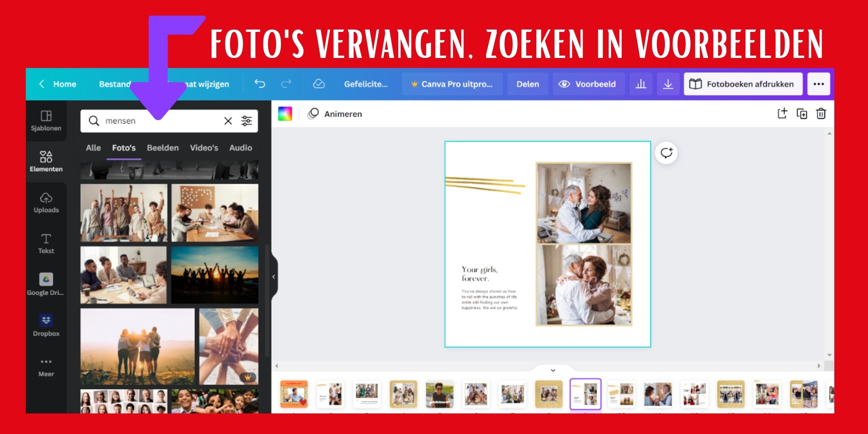Open the three-dots more options menu
Viewport: 868px width, 434px height.
(818, 84)
